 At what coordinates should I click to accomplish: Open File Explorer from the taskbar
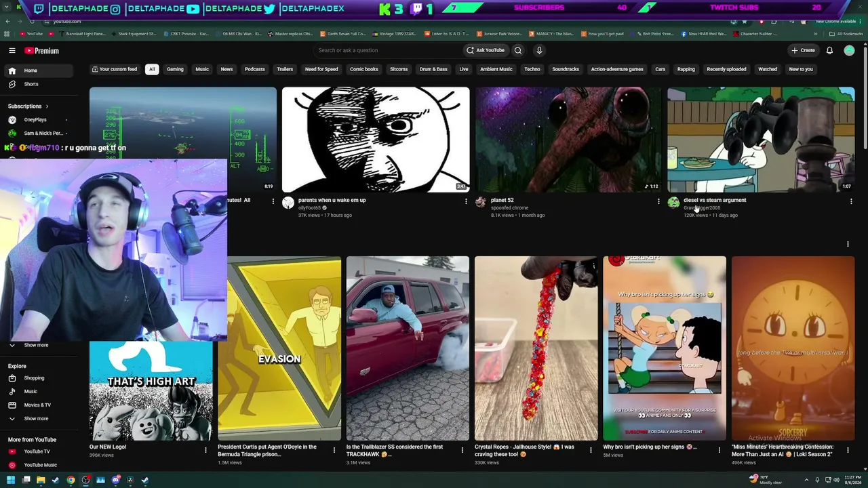41,480
